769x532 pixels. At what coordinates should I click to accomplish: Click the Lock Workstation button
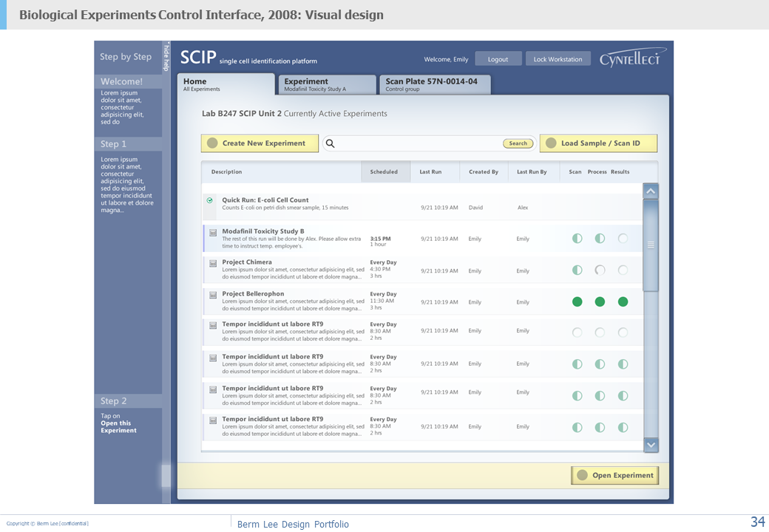tap(558, 59)
